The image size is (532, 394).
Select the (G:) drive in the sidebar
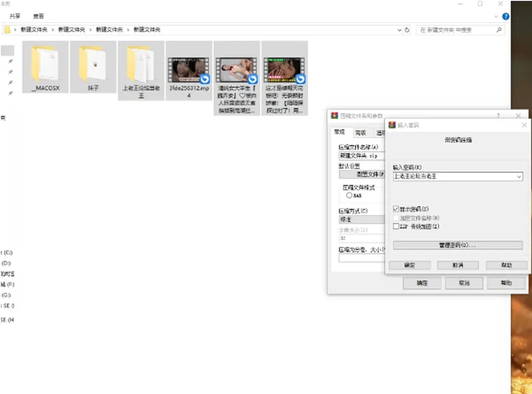click(6, 295)
